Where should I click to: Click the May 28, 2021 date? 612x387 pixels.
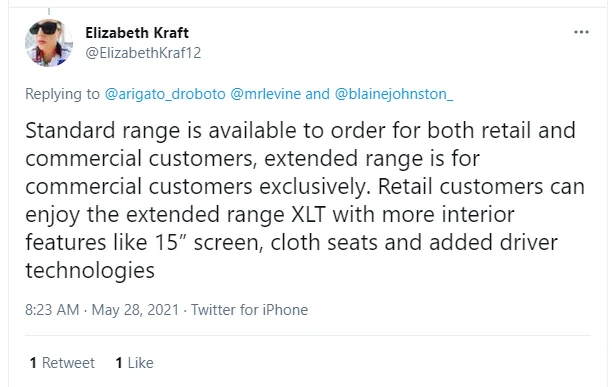[x=135, y=310]
